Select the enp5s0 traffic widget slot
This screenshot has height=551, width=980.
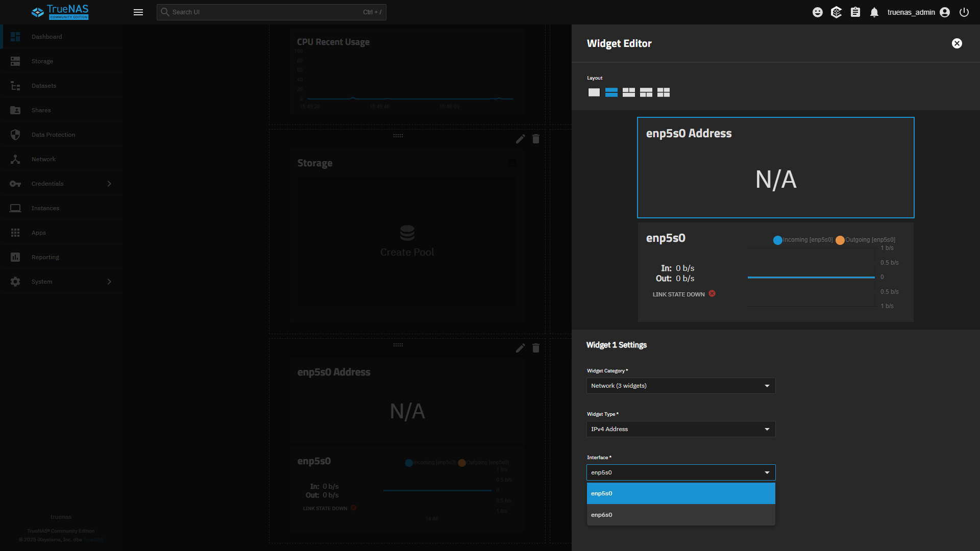[775, 272]
